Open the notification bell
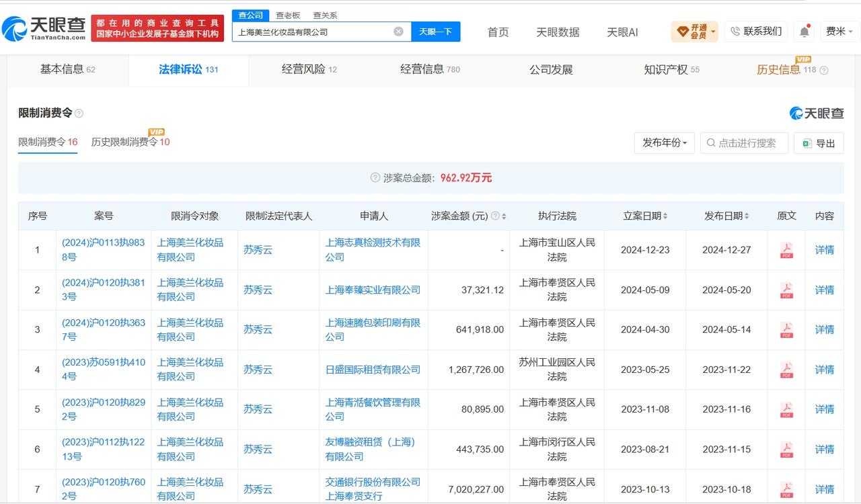Image resolution: width=861 pixels, height=504 pixels. click(x=804, y=32)
